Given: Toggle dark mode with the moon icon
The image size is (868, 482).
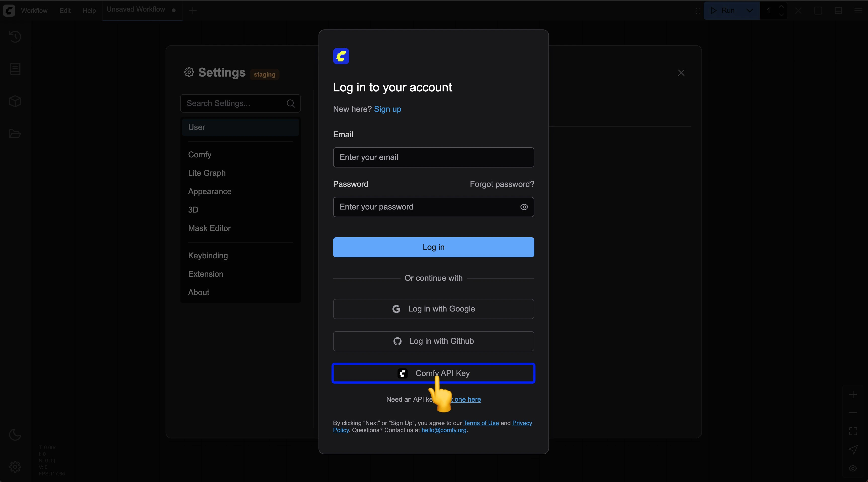Looking at the screenshot, I should click(15, 435).
